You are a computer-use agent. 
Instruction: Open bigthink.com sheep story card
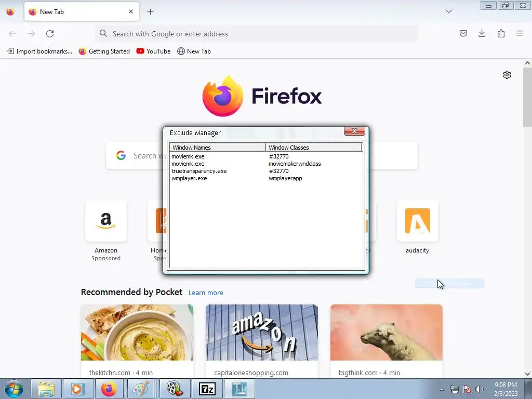point(387,341)
